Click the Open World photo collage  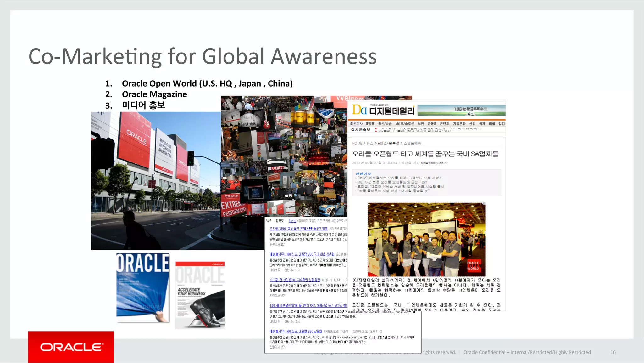[284, 156]
